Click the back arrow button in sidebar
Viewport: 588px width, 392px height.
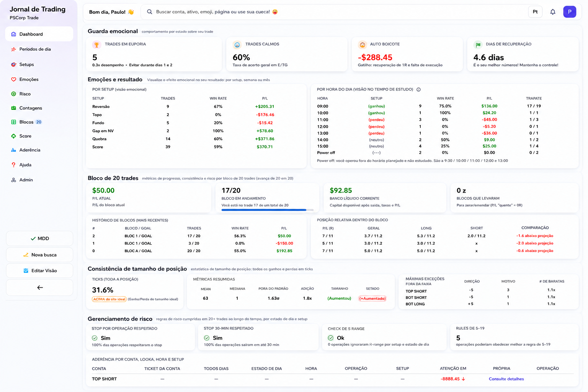click(x=39, y=287)
